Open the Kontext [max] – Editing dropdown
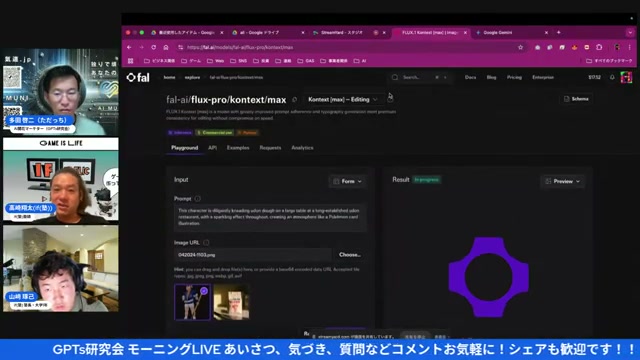 [343, 100]
